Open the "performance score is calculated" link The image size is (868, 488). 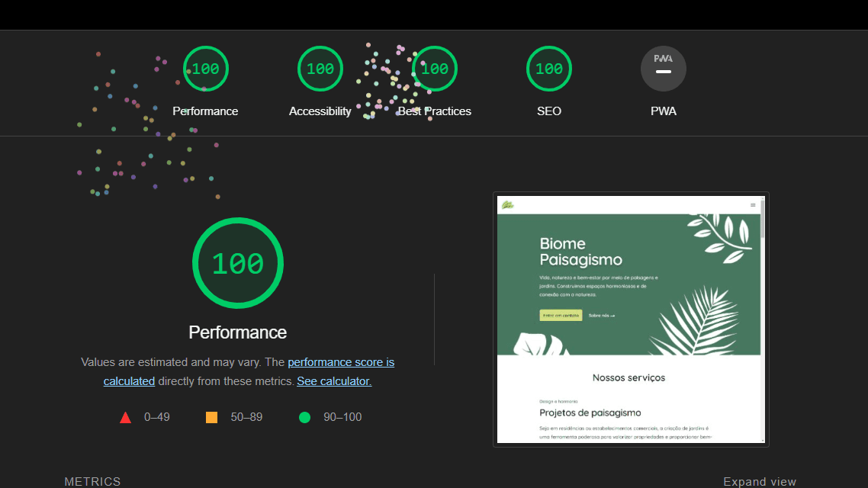coord(341,362)
